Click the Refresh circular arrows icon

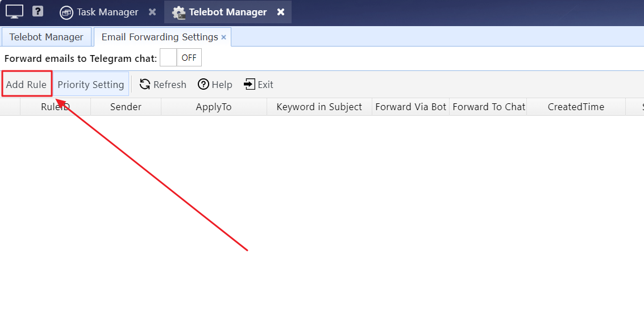coord(144,84)
